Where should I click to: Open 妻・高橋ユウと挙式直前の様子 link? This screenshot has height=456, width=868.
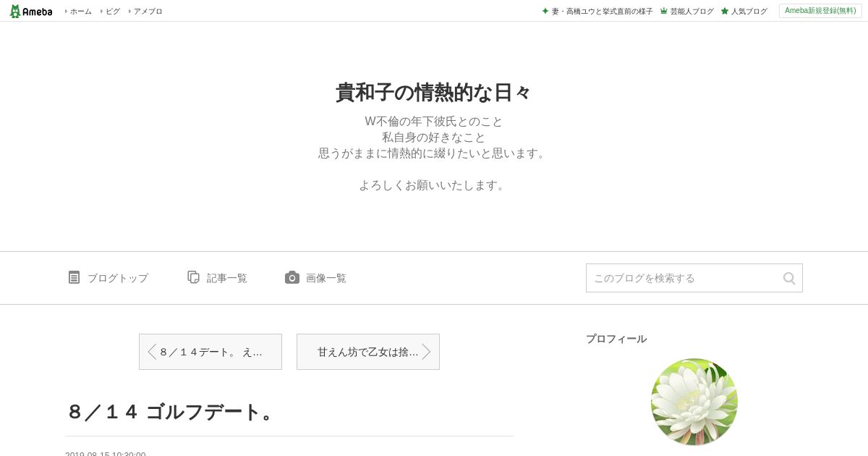coord(602,11)
